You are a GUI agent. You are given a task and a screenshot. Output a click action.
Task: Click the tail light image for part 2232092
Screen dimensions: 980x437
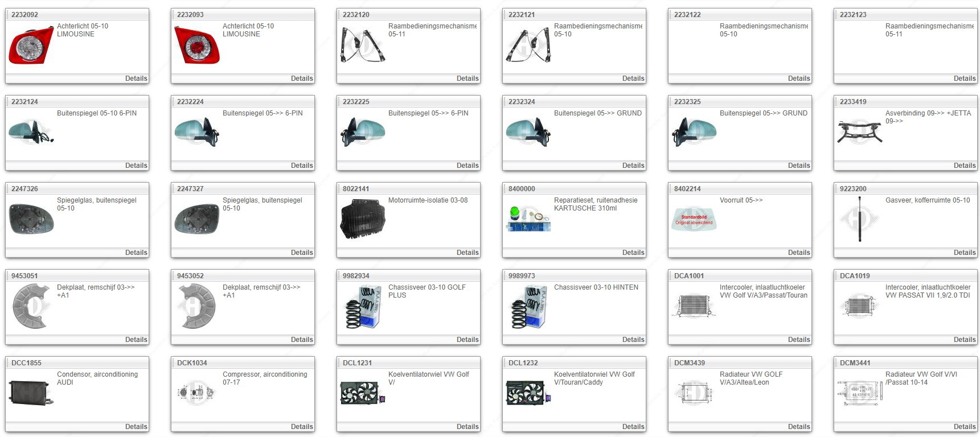click(x=31, y=46)
